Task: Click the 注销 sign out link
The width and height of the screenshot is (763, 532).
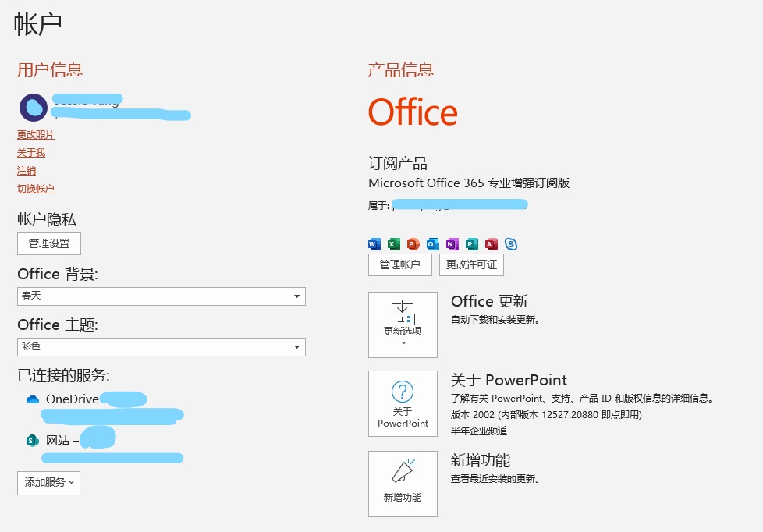Action: tap(27, 171)
